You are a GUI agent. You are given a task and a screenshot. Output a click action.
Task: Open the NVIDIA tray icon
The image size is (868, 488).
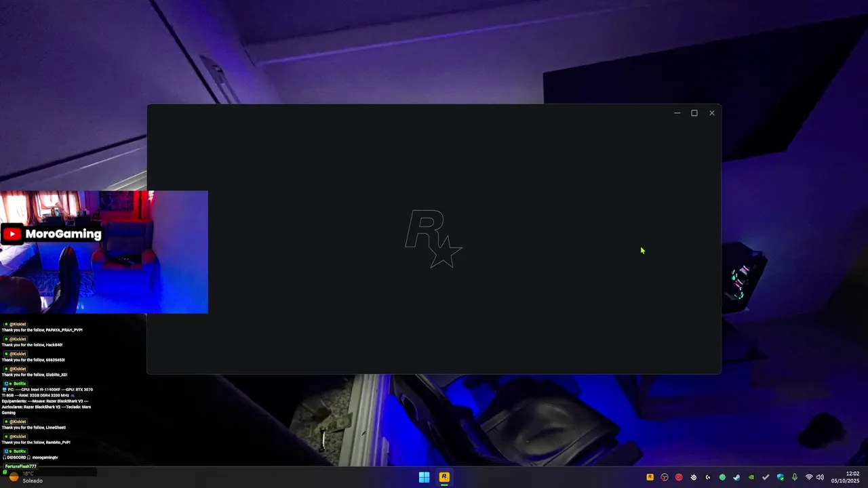pyautogui.click(x=751, y=477)
